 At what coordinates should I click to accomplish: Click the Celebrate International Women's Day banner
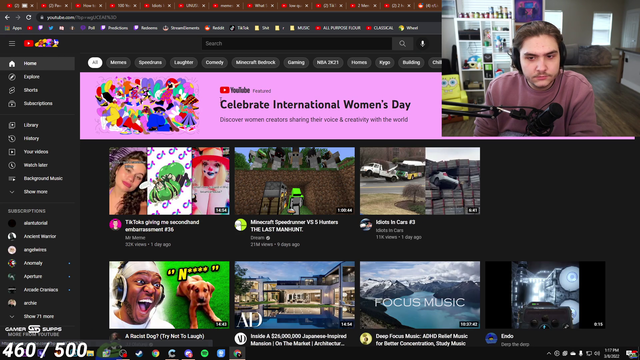pos(261,105)
